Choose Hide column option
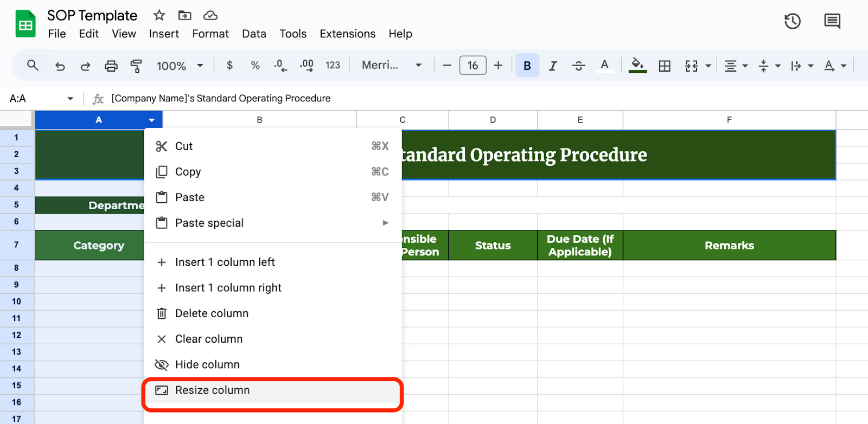 pos(207,364)
